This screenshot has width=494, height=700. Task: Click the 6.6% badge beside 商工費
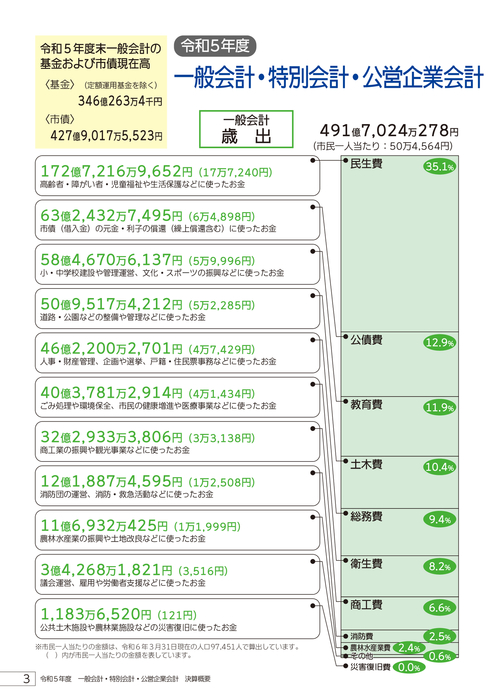(440, 608)
